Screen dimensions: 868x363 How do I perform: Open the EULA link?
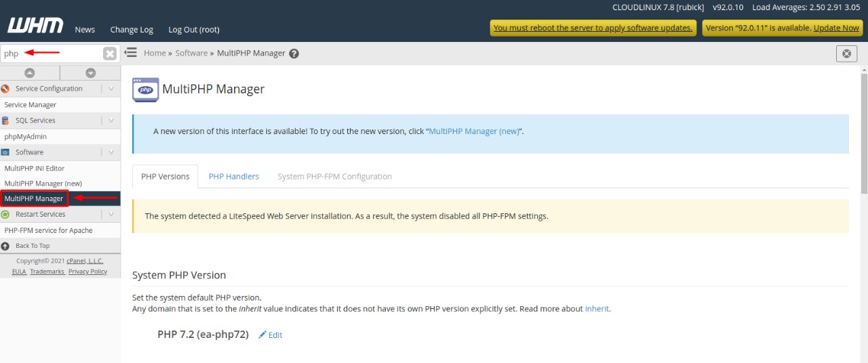(x=19, y=272)
